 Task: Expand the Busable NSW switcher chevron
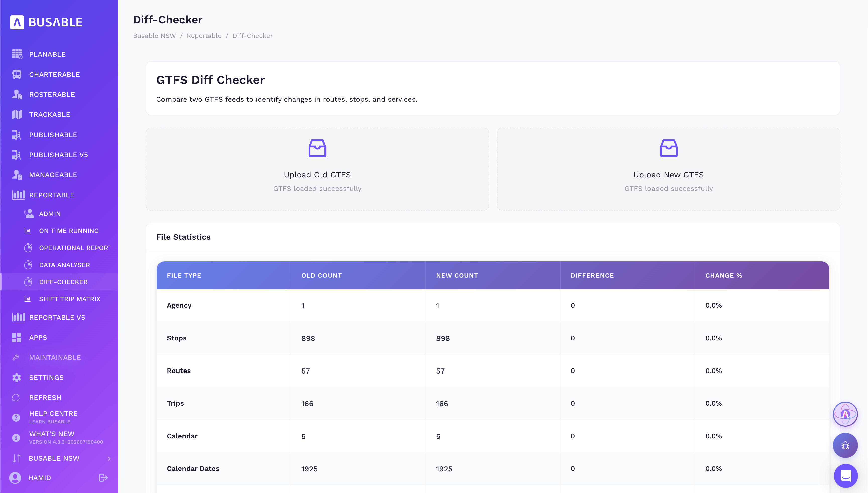pyautogui.click(x=109, y=458)
